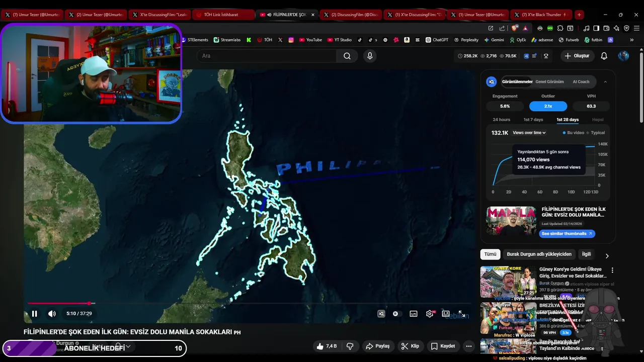
Task: Open the YT Studio bookmark
Action: pos(340,40)
